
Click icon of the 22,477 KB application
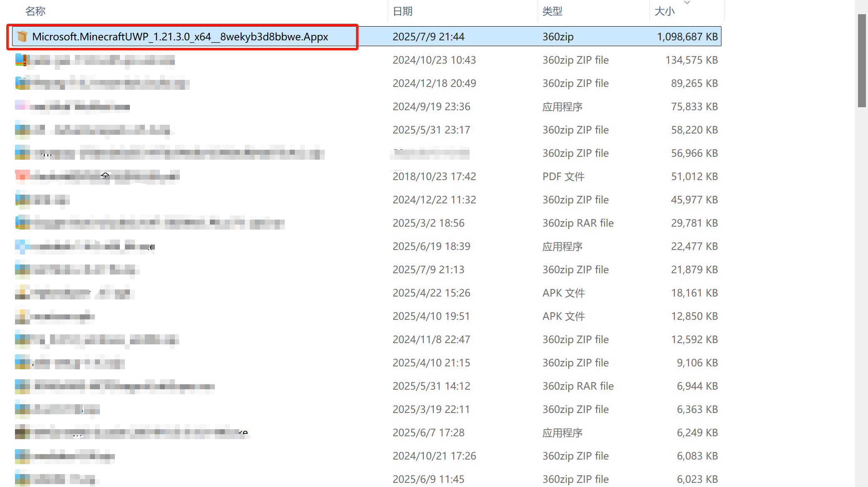[22, 246]
